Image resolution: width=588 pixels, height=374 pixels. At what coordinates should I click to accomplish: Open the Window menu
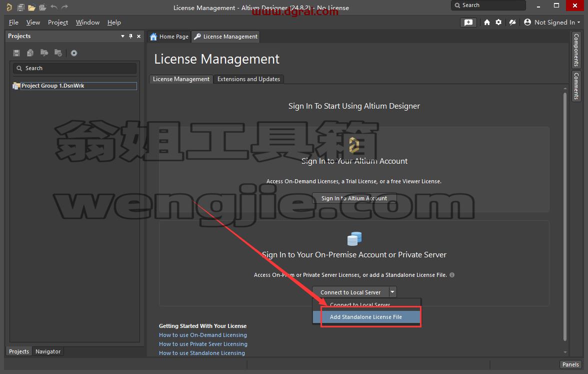87,23
